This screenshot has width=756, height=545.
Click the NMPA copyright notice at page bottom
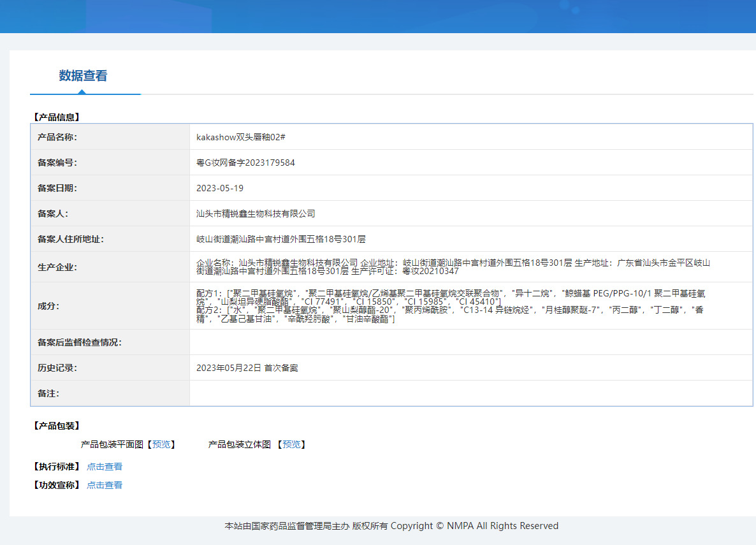tap(391, 525)
